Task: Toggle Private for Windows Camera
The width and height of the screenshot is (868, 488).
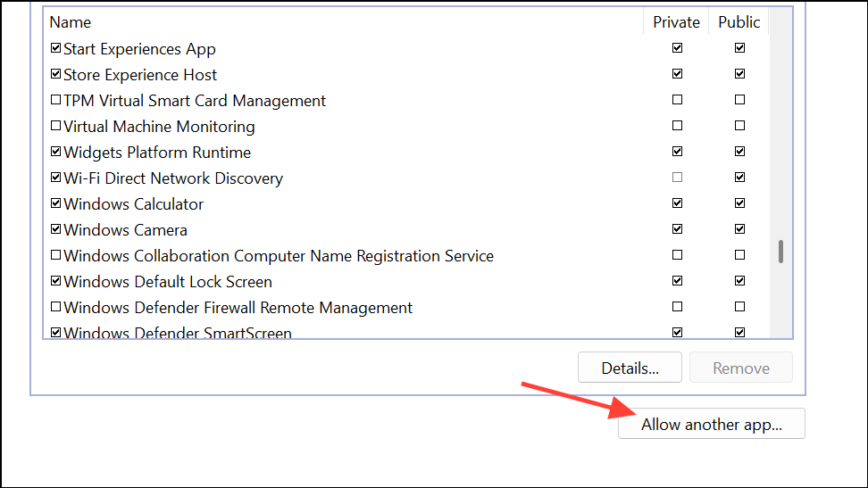Action: (677, 228)
